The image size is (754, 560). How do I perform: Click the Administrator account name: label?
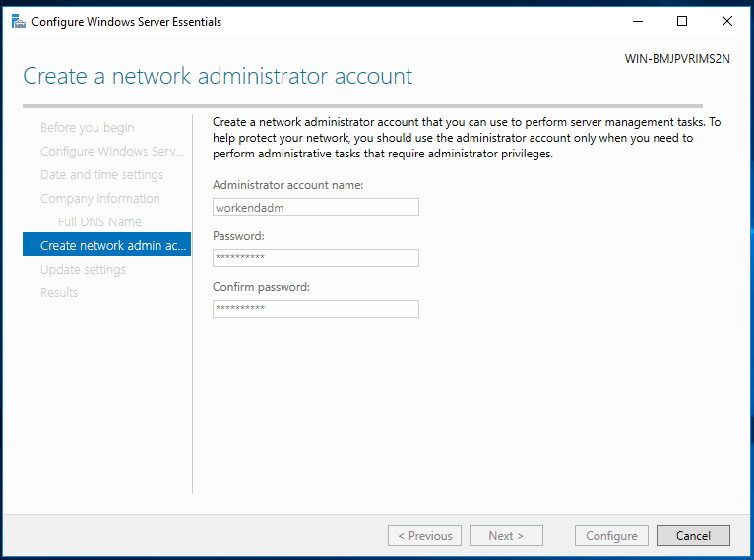pos(287,185)
